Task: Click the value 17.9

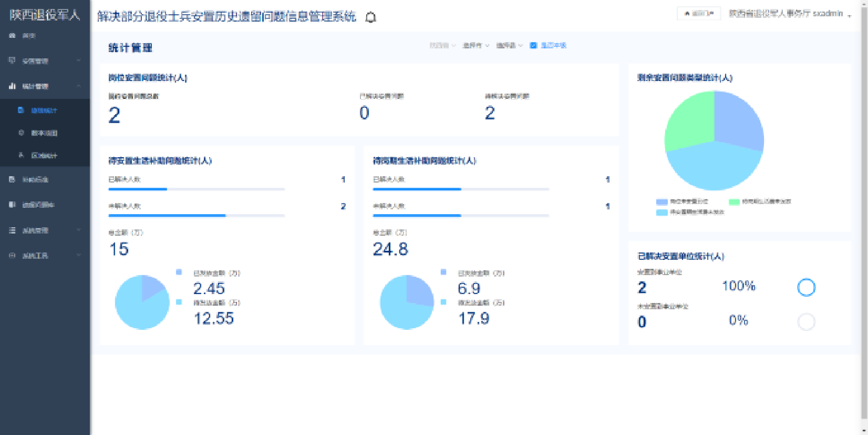Action: coord(474,318)
